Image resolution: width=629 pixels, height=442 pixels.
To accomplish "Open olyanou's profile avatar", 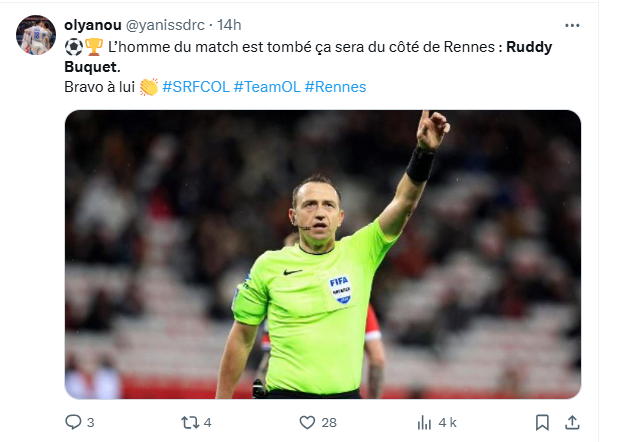I will [x=36, y=35].
